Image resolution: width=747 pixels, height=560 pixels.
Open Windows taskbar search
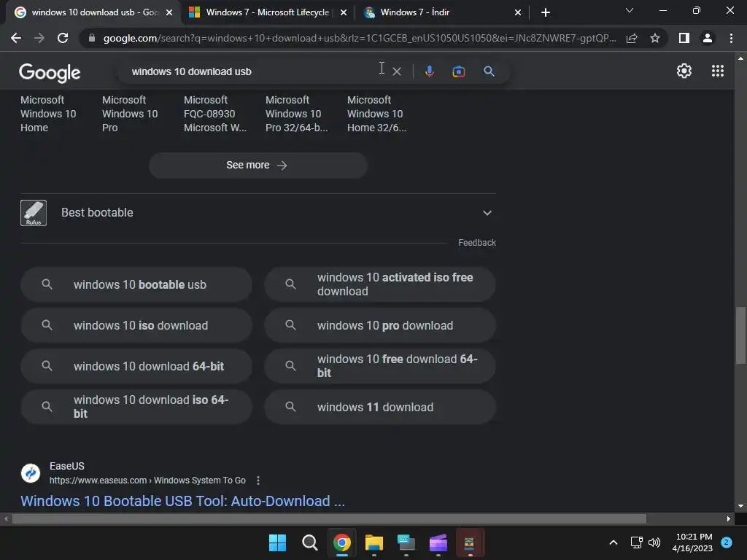tap(309, 542)
